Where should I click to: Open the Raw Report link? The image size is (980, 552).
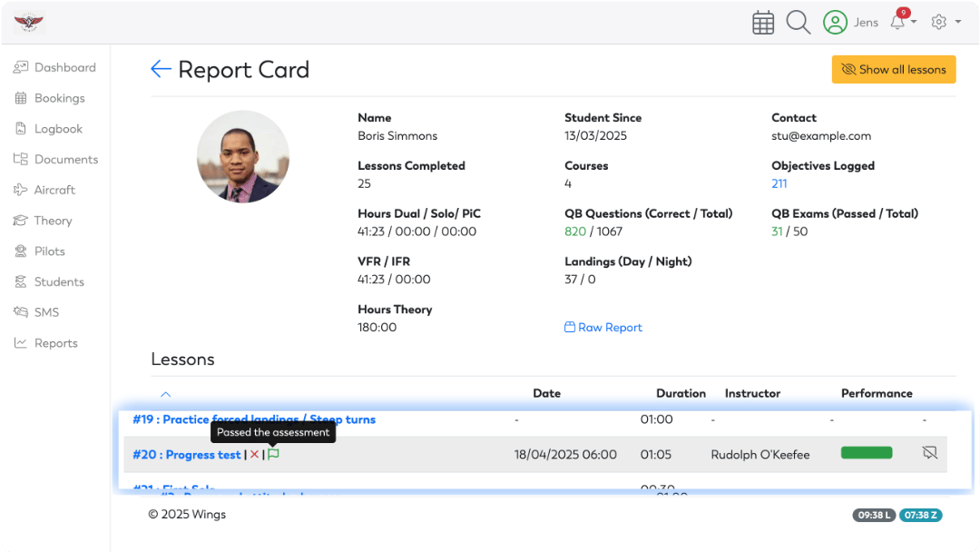(603, 327)
